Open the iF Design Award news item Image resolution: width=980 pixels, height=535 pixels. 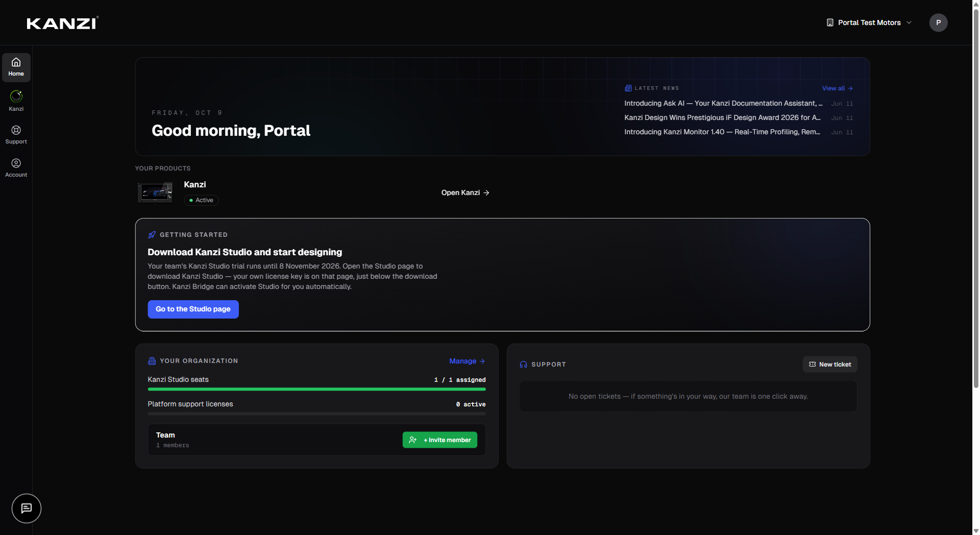pyautogui.click(x=739, y=118)
